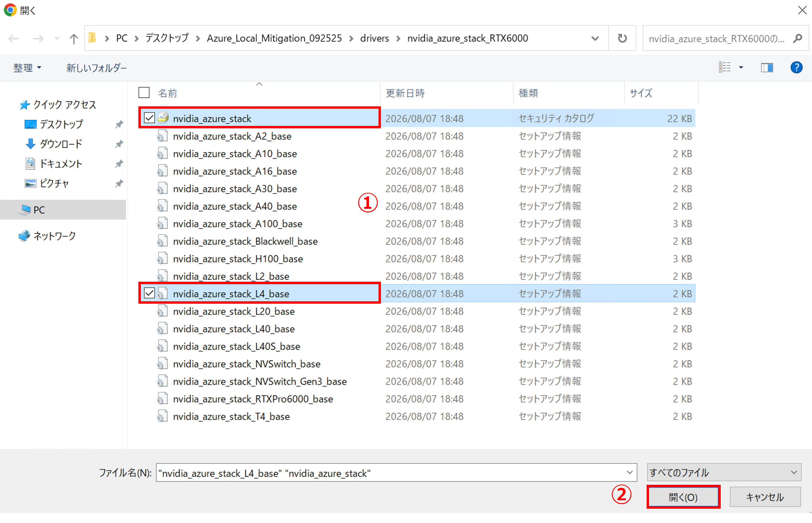Click the search magnifier icon
The width and height of the screenshot is (812, 523).
pyautogui.click(x=797, y=38)
